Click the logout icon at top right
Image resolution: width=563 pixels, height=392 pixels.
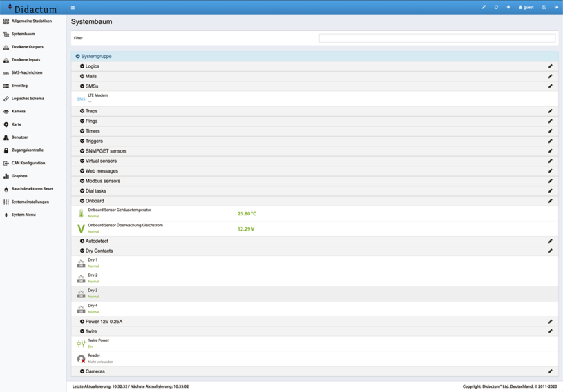click(x=556, y=7)
